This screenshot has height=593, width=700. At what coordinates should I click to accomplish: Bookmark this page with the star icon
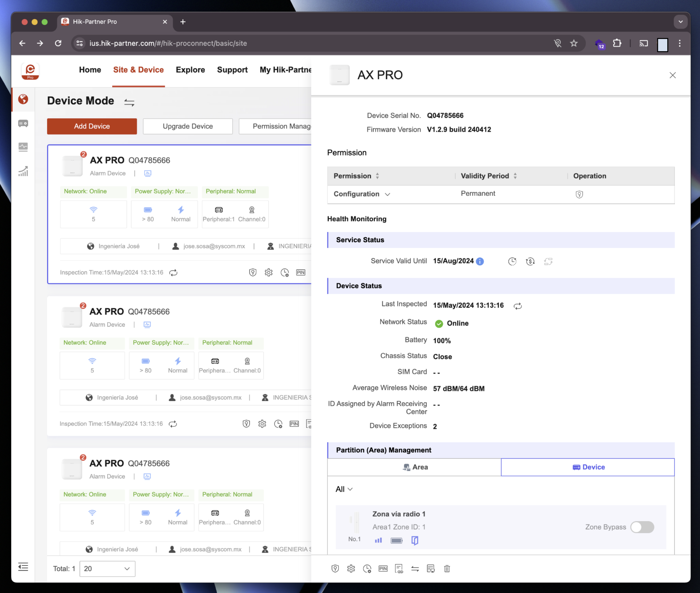(x=574, y=43)
